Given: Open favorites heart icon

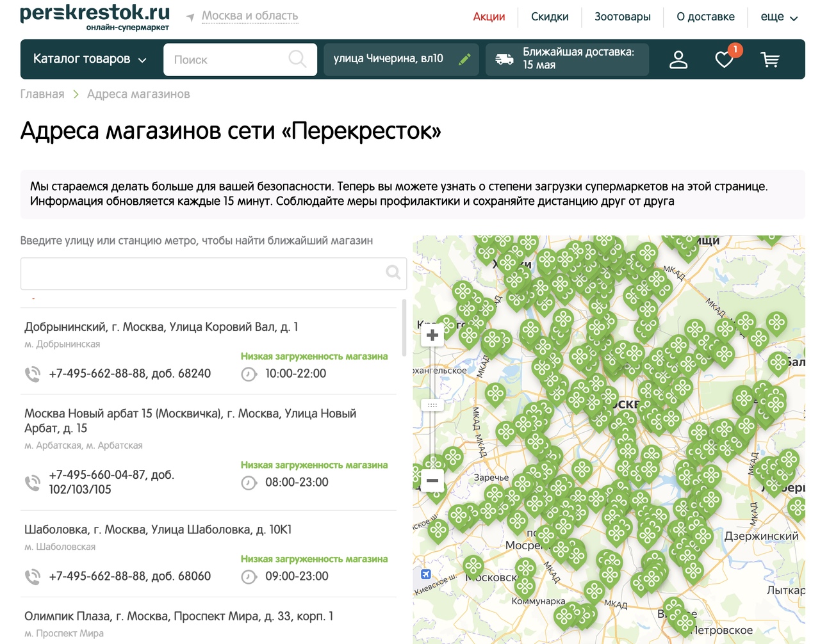Looking at the screenshot, I should (x=725, y=60).
